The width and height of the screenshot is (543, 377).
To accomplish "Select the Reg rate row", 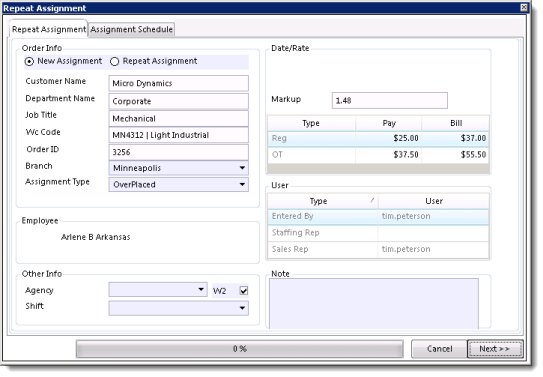I will pyautogui.click(x=378, y=138).
